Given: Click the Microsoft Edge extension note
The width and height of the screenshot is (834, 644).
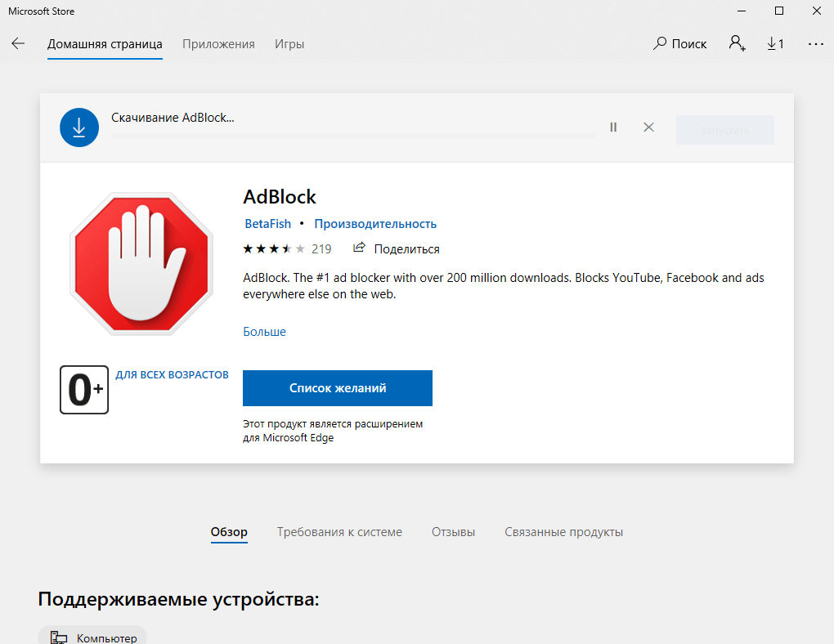Looking at the screenshot, I should click(333, 431).
